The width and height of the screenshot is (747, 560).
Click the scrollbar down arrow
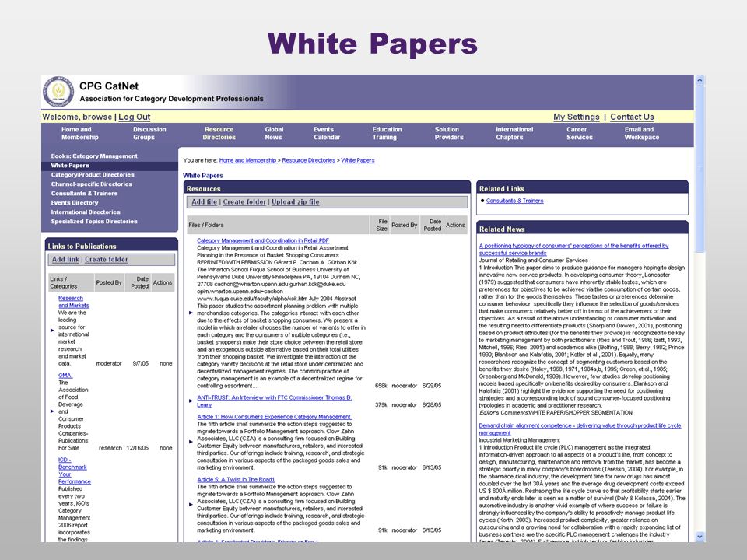click(700, 536)
